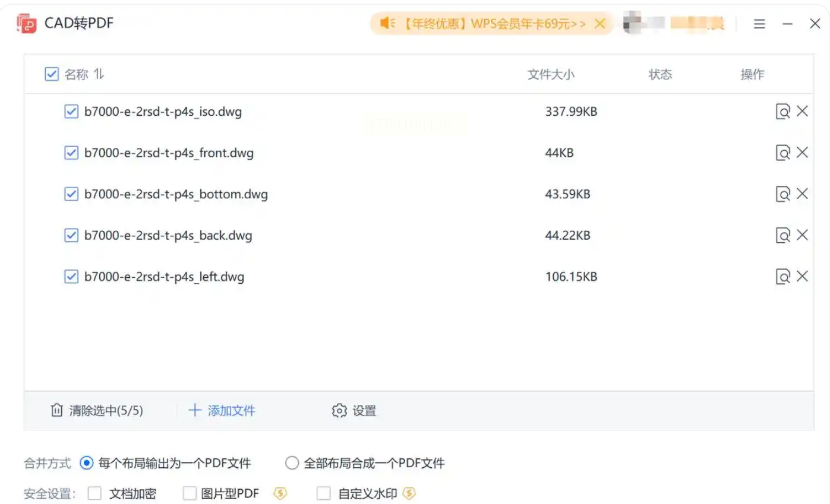Enable the 图片型PDF option
The width and height of the screenshot is (830, 504).
point(190,493)
